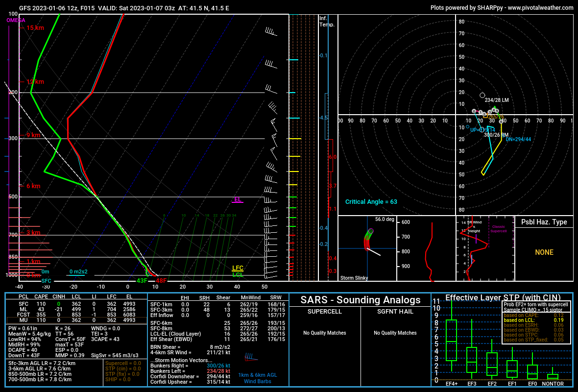The width and height of the screenshot is (578, 392).
Task: Open the www.pivotalweather.com credit link
Action: tap(540, 8)
